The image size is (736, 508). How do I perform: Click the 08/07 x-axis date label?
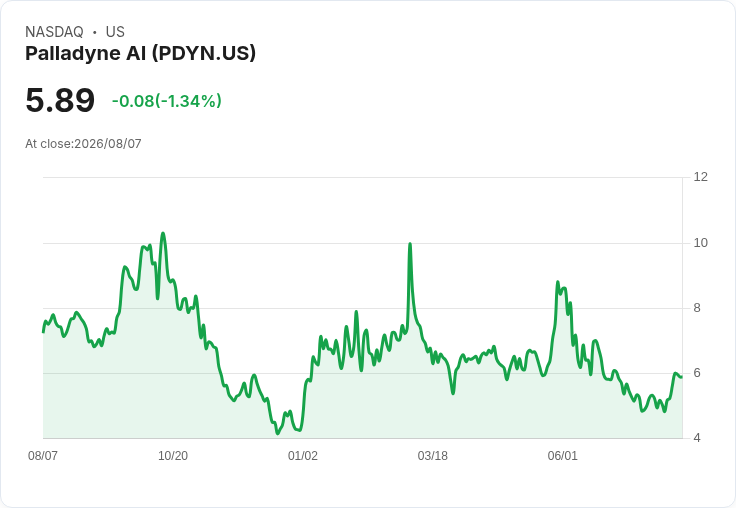pyautogui.click(x=43, y=455)
